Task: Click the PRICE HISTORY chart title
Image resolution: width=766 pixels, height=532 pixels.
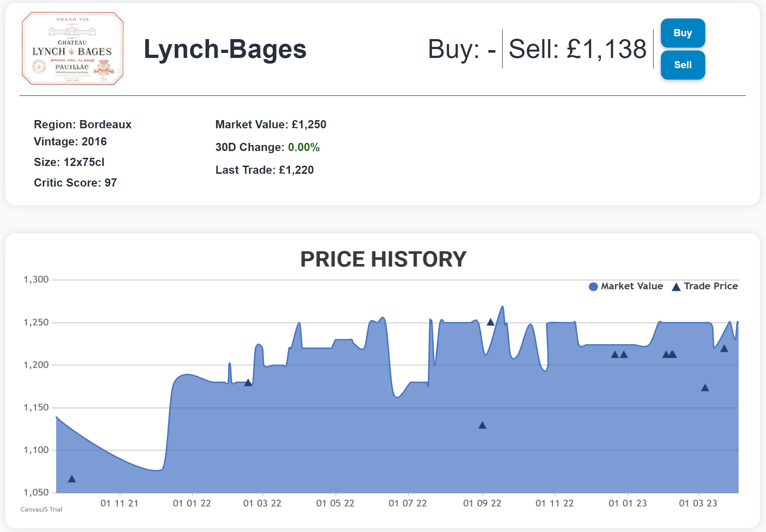Action: point(383,259)
